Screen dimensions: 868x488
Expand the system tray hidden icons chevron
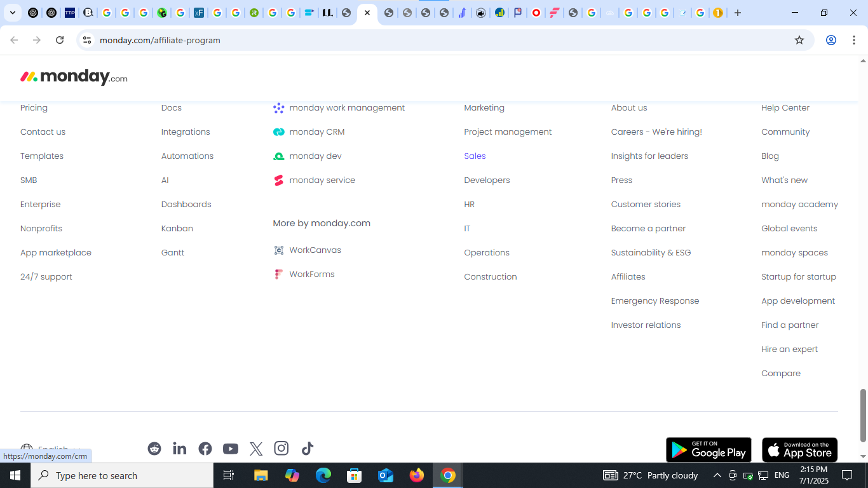point(717,475)
